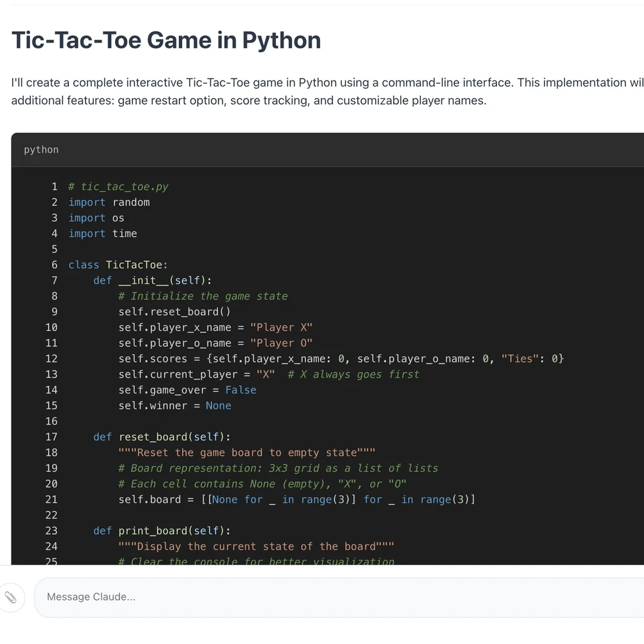Click the intro paragraph about command-line interface
The image size is (644, 644).
tap(319, 91)
